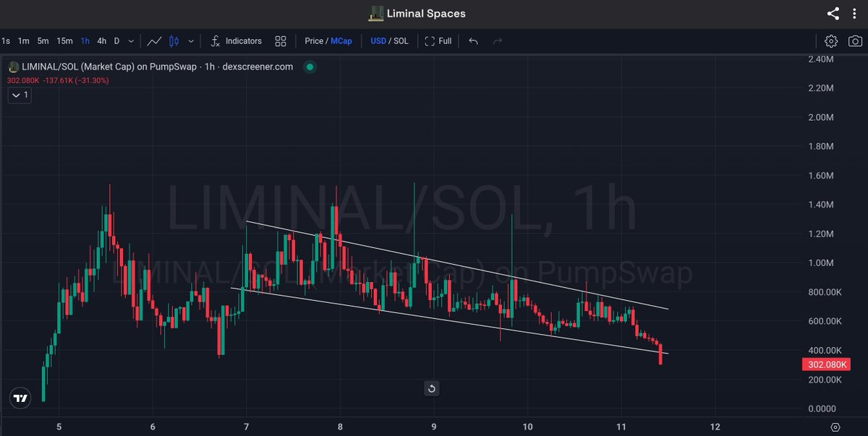Select the 1s timeframe
868x436 pixels.
pos(6,41)
